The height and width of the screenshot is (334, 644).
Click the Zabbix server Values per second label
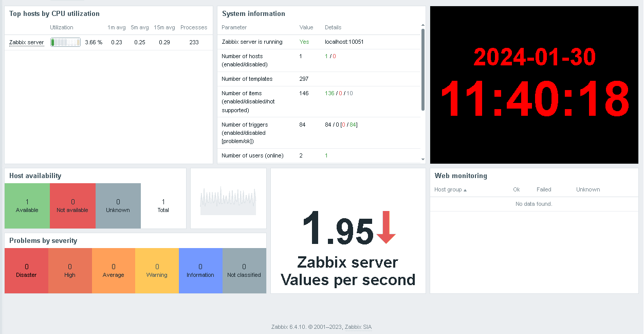click(x=348, y=271)
